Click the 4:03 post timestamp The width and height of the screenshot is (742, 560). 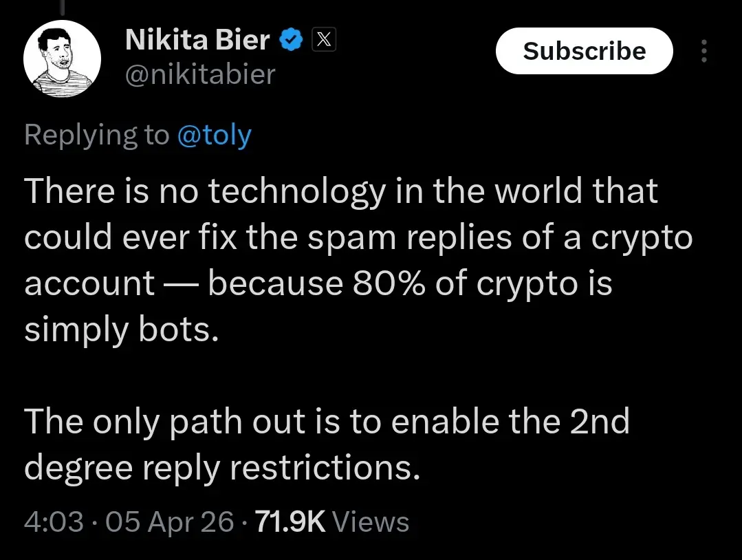(54, 522)
